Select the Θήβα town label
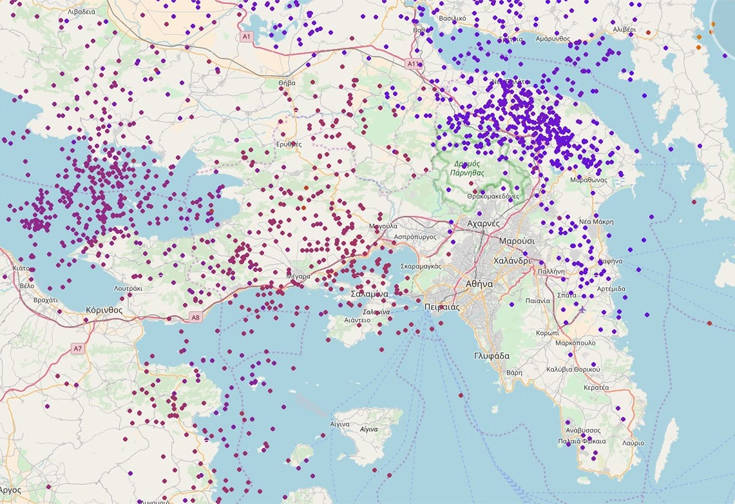 [287, 83]
